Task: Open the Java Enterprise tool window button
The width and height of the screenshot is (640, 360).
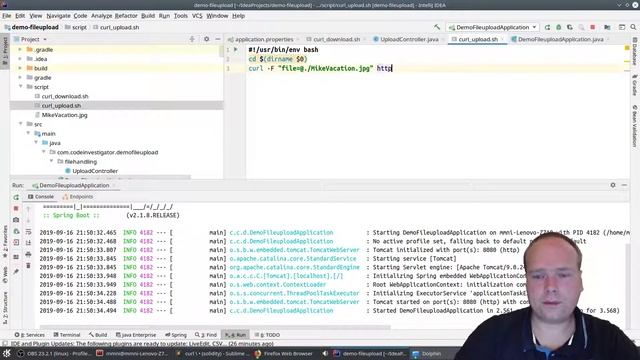Action: tap(136, 335)
